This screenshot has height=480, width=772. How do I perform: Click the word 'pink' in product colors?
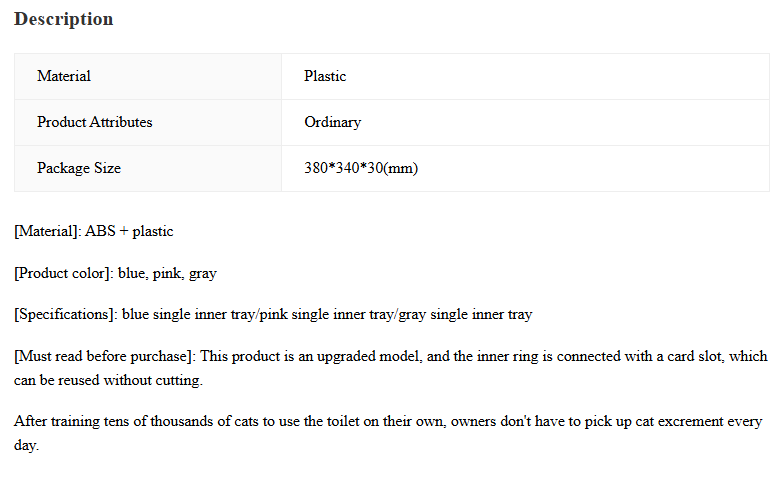[x=168, y=274]
